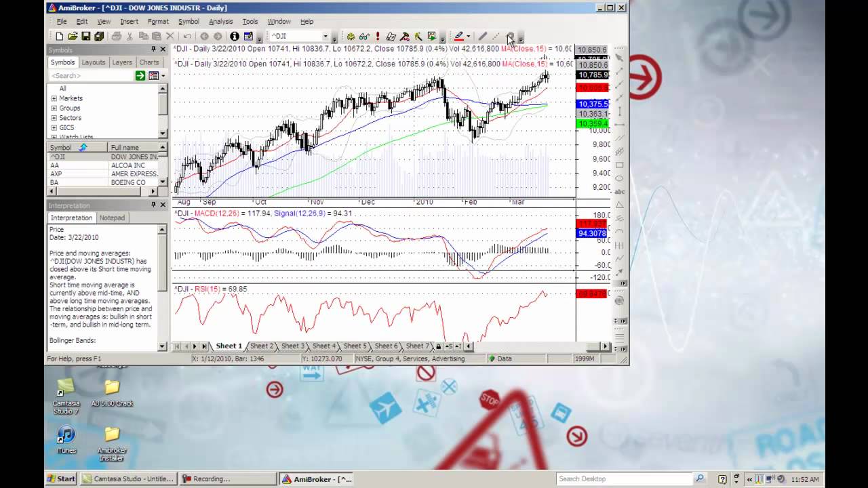Select the rectangle drawing tool
868x488 pixels.
(x=619, y=165)
